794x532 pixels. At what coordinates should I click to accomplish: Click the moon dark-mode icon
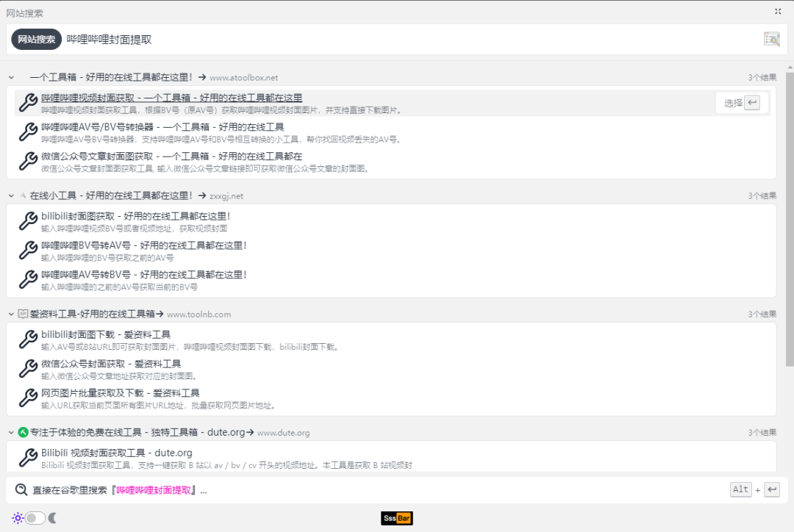(52, 518)
